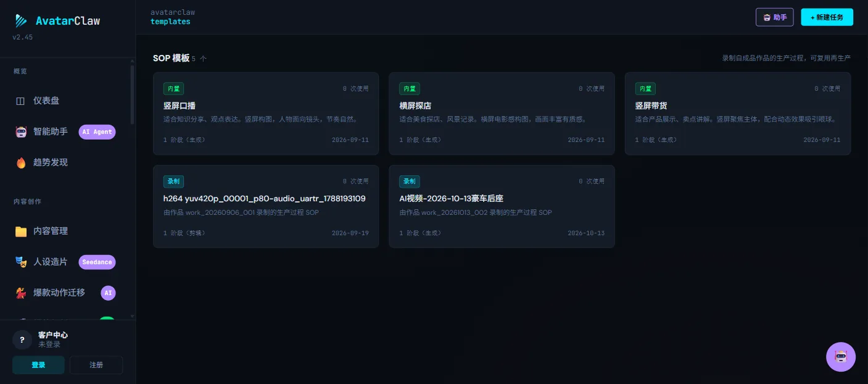
Task: Click the robot icon beside 智能助手
Action: point(21,131)
